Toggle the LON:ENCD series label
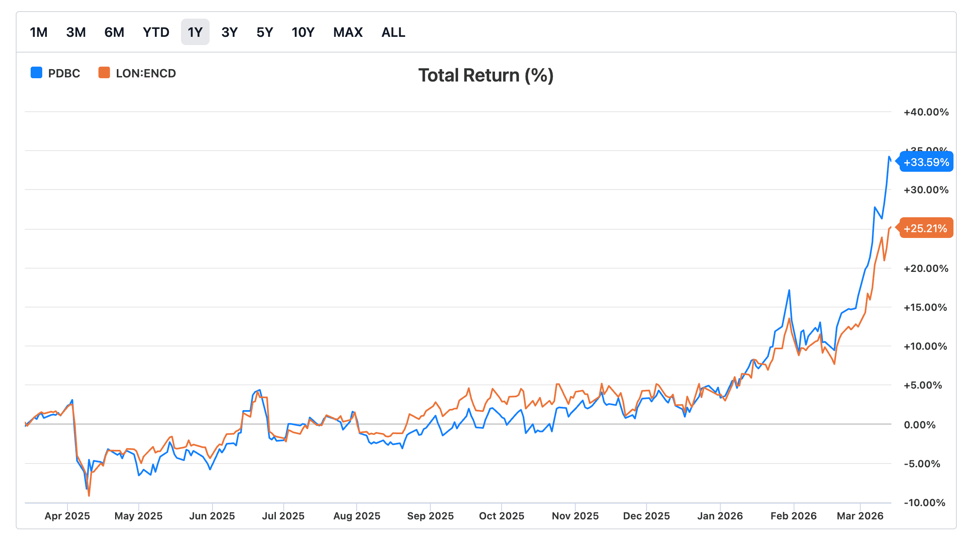 [146, 74]
